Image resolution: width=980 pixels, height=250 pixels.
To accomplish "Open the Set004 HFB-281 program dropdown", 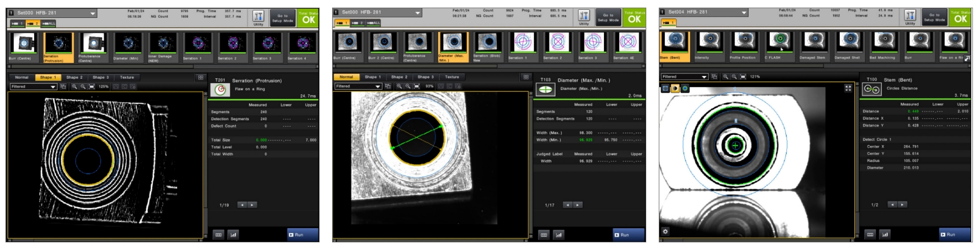I will (744, 12).
